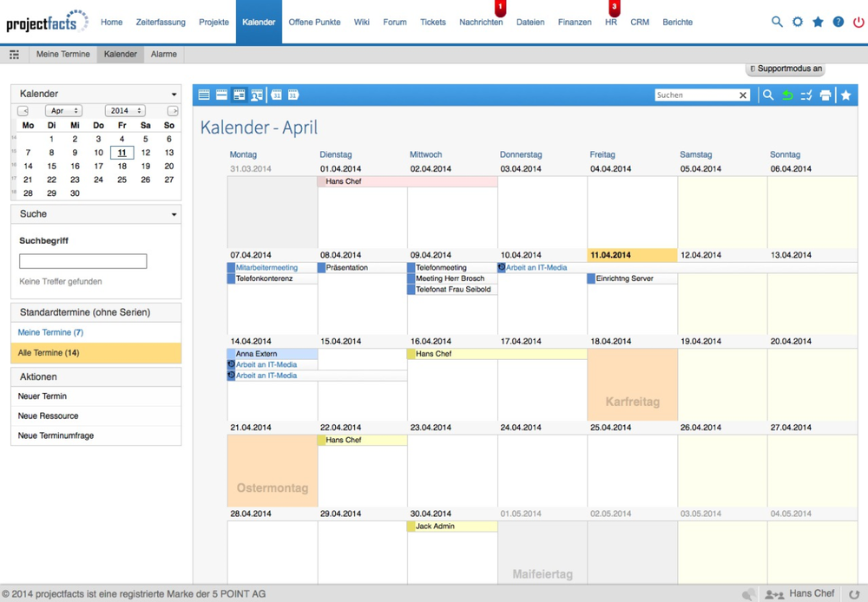Open the Zeiterfassung menu

pos(161,23)
